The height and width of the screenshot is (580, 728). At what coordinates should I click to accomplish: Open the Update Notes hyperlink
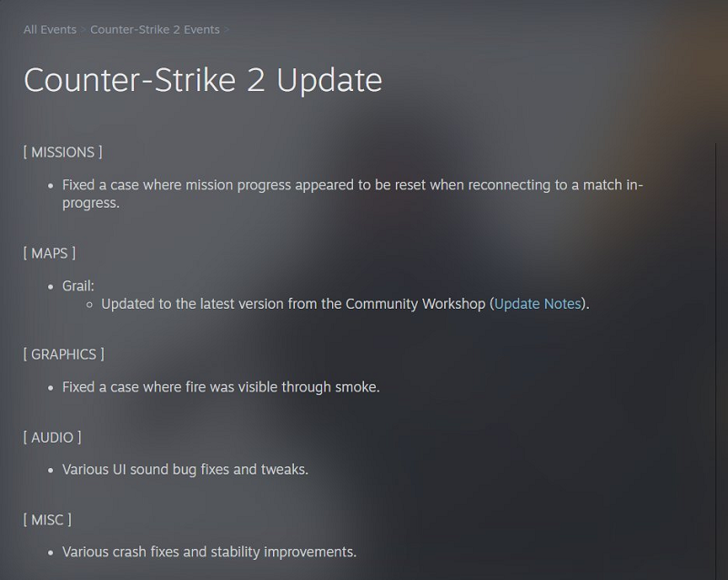pyautogui.click(x=538, y=304)
